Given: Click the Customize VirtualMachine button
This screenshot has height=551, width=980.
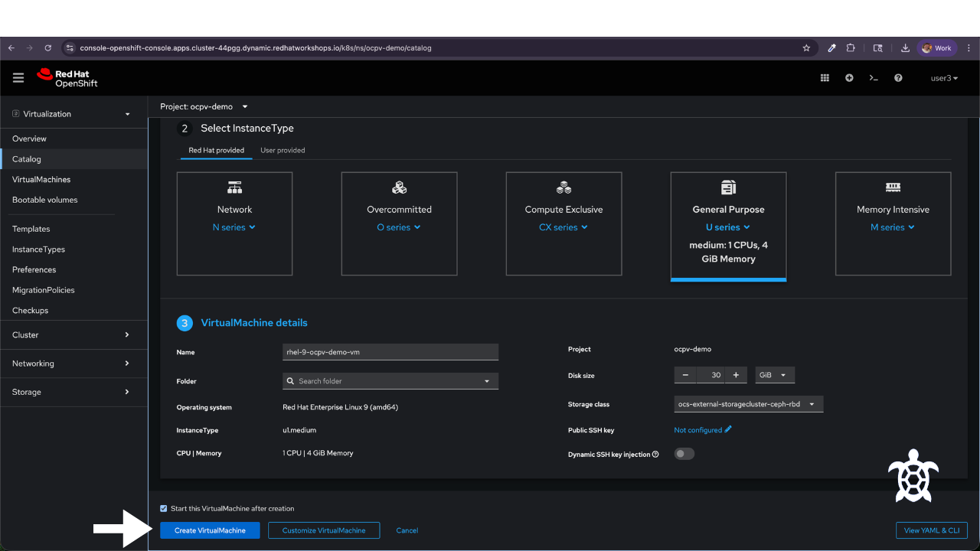Looking at the screenshot, I should tap(324, 530).
